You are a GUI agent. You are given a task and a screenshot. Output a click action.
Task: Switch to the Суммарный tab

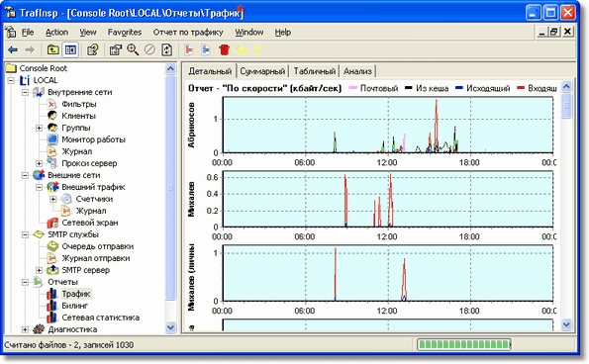pos(262,71)
